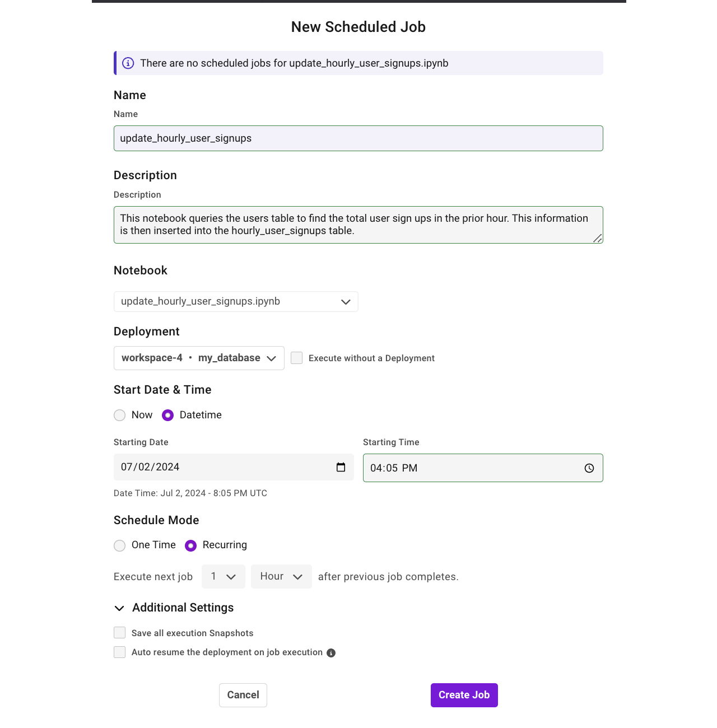The image size is (717, 728).
Task: Select the Recurring schedule mode
Action: [190, 545]
